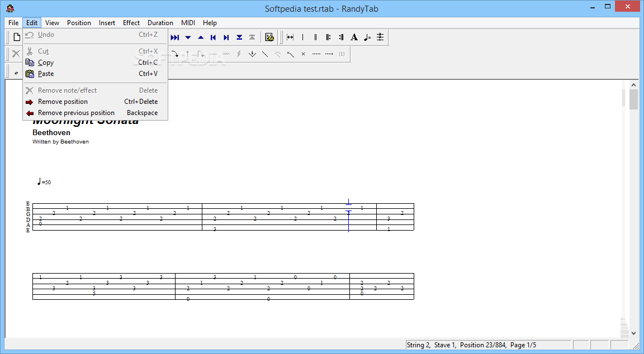Insert a repeat-start bar line
The image size is (644, 354).
click(x=328, y=37)
